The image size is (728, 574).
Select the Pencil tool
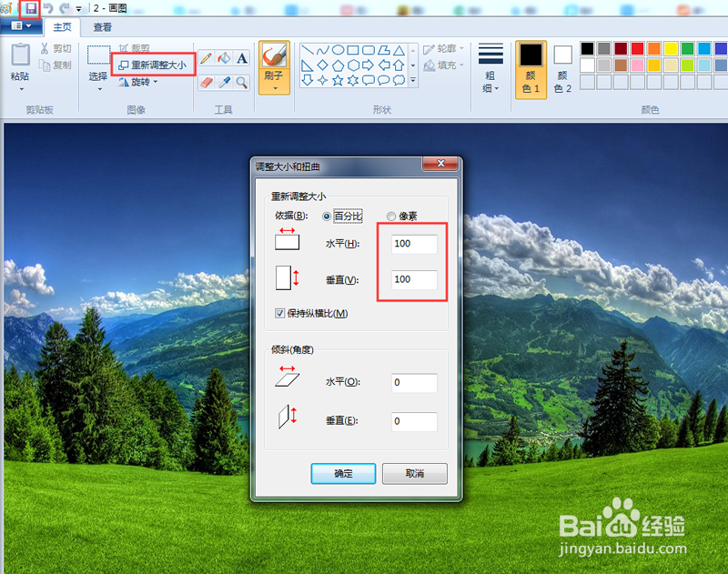pos(207,58)
